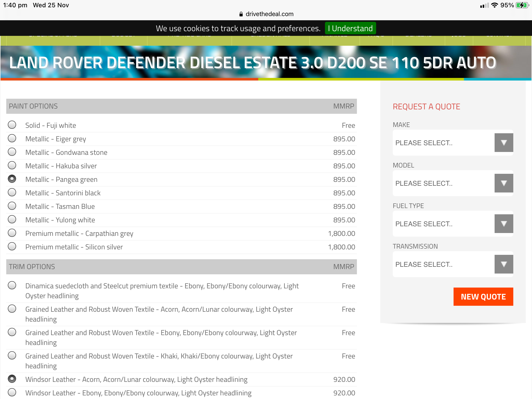Click the Metallic - Tasman Blue label
Image resolution: width=532 pixels, height=399 pixels.
[x=60, y=207]
